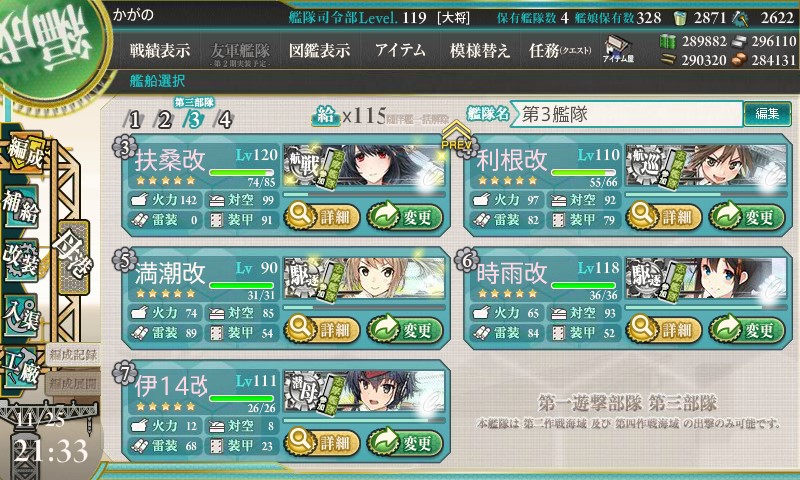Open the 改装 remodel side icon

point(21,259)
